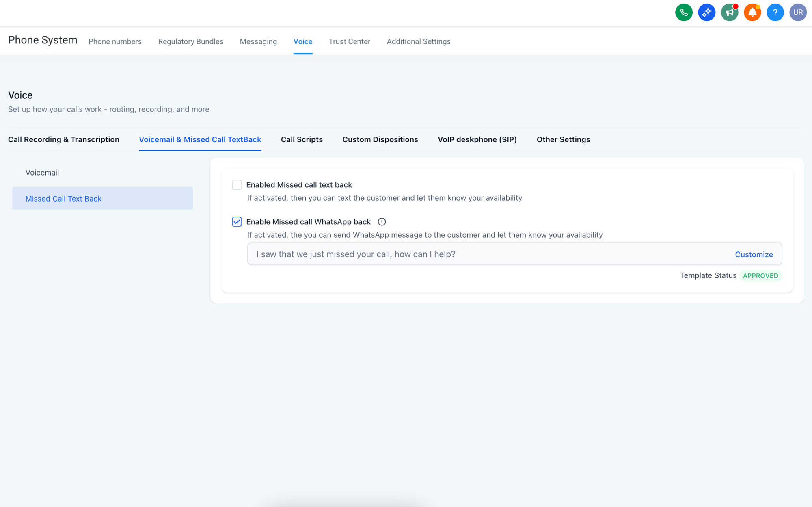Click the Customize link
This screenshot has height=507, width=812.
tap(754, 254)
